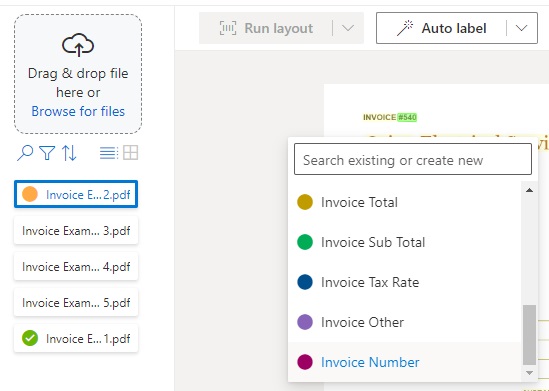Select the Invoice Other label

click(x=404, y=322)
